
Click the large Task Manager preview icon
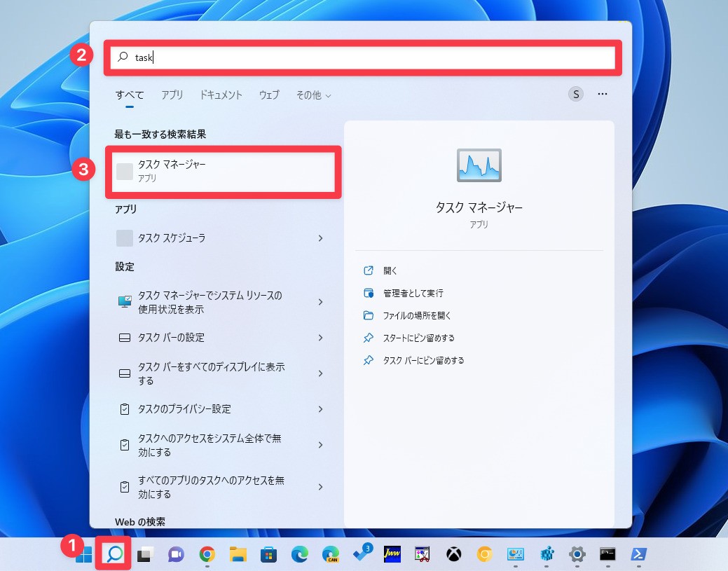479,165
